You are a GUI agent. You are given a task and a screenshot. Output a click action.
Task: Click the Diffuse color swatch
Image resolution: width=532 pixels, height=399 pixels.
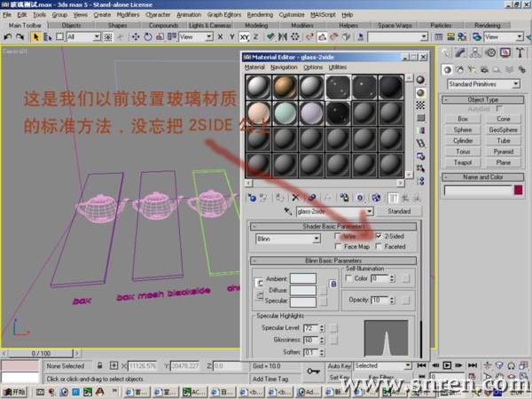pos(303,290)
